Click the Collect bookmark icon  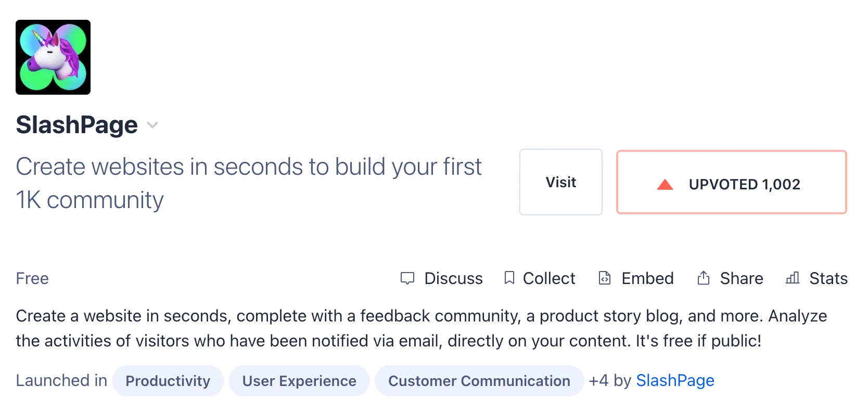pos(509,278)
